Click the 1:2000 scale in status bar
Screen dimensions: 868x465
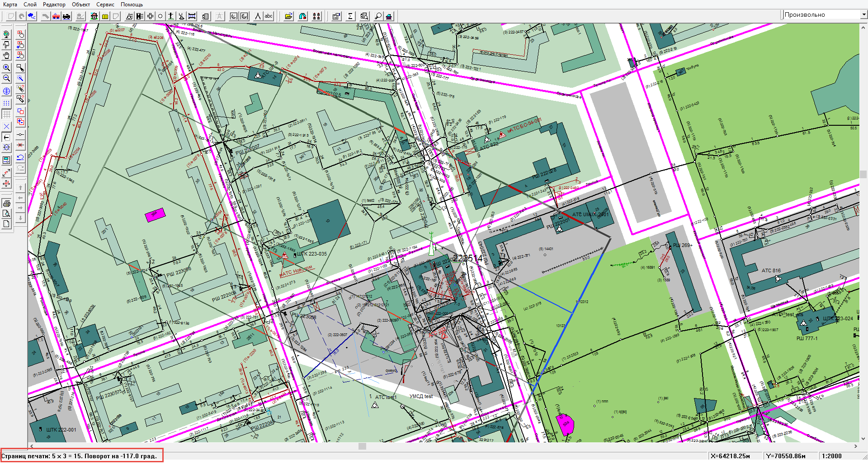832,456
